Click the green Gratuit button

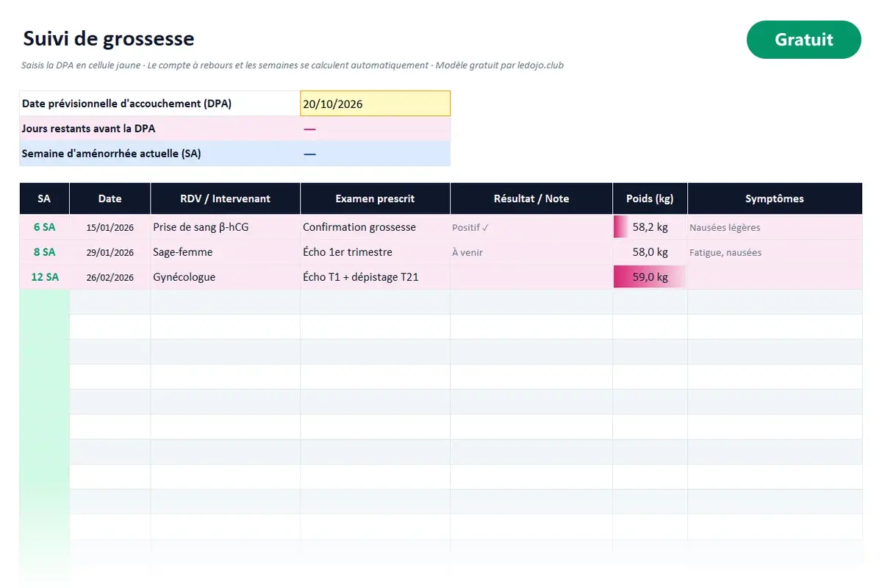tap(803, 40)
